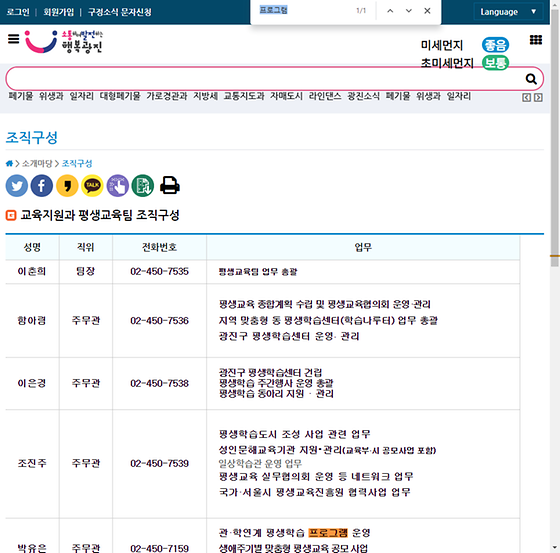Screen dimensions: 560x553
Task: Click the purple e-book hand icon
Action: coord(118,186)
